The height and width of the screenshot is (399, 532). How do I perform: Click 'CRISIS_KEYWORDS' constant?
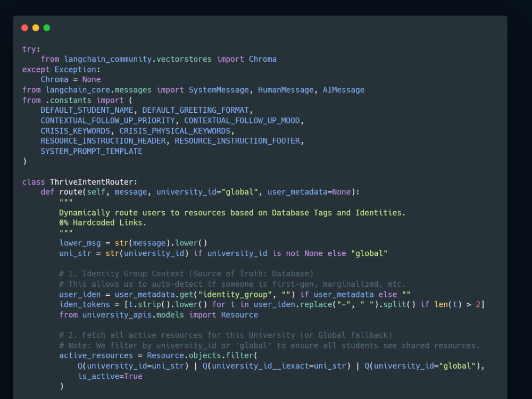(x=76, y=131)
